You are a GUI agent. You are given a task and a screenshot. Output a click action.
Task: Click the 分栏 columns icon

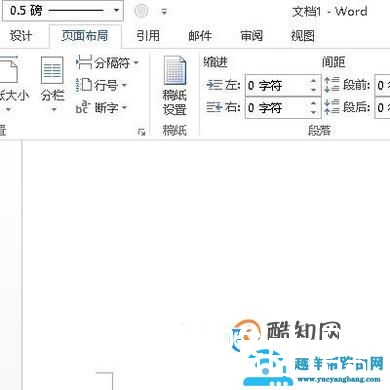[52, 70]
